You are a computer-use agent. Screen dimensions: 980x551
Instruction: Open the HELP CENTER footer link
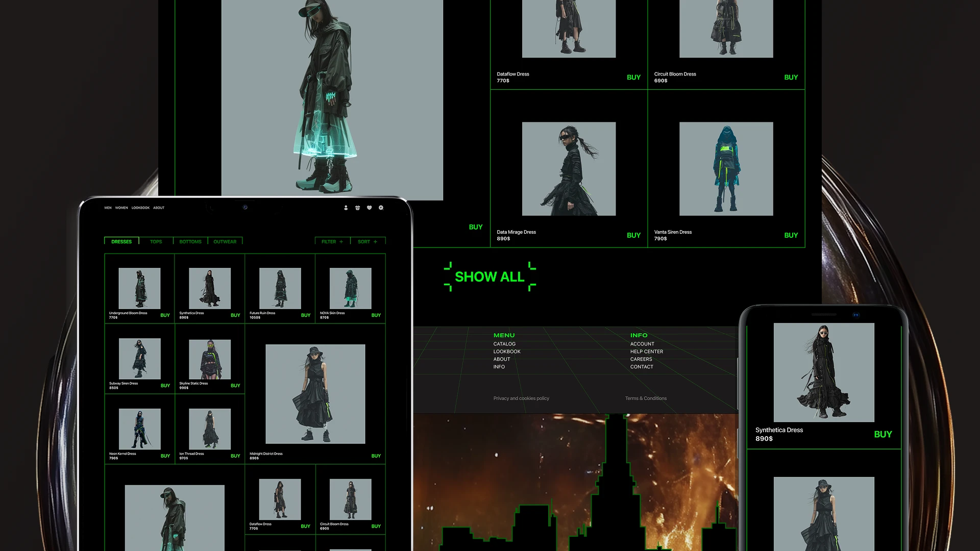click(646, 352)
